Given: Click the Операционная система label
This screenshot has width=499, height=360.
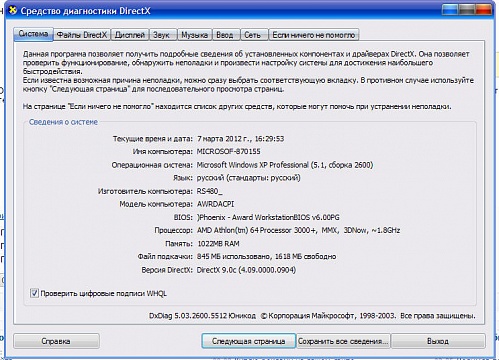Looking at the screenshot, I should click(152, 165).
